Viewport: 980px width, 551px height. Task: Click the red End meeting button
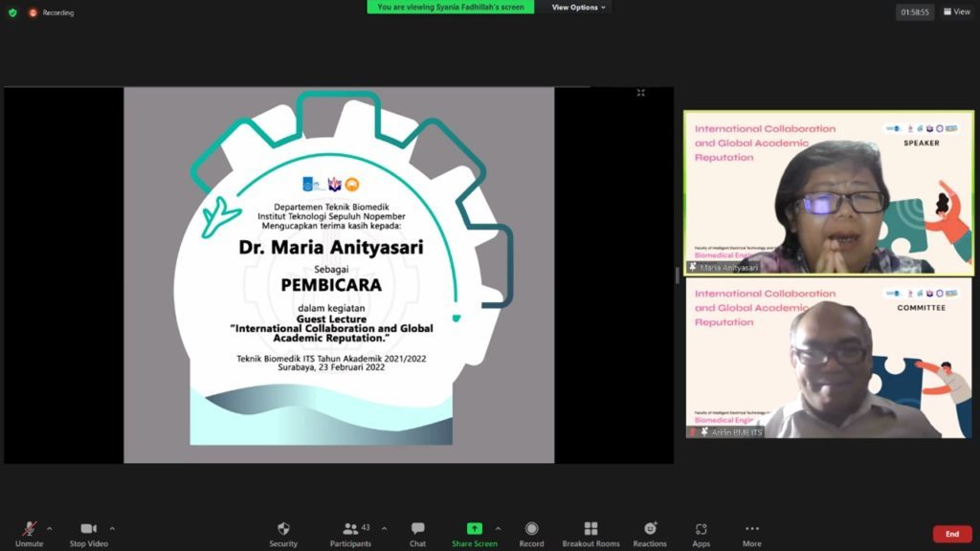951,534
